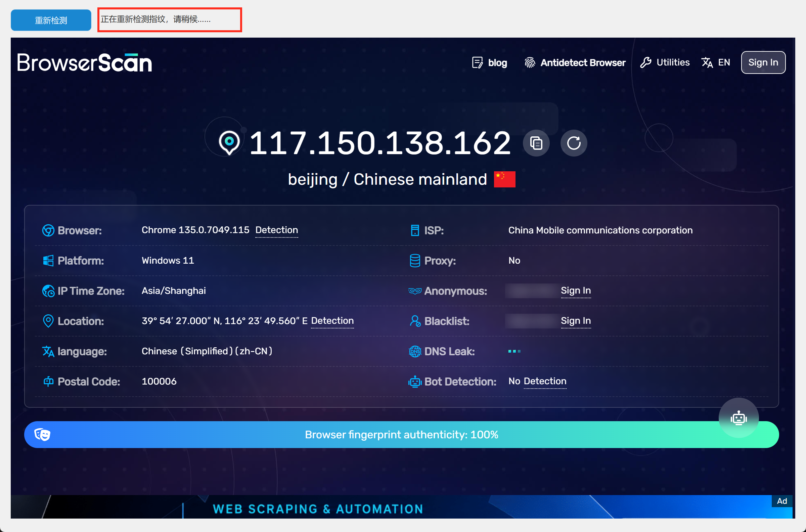Click the 重新检测 re-detect button
The height and width of the screenshot is (532, 806).
pos(51,20)
